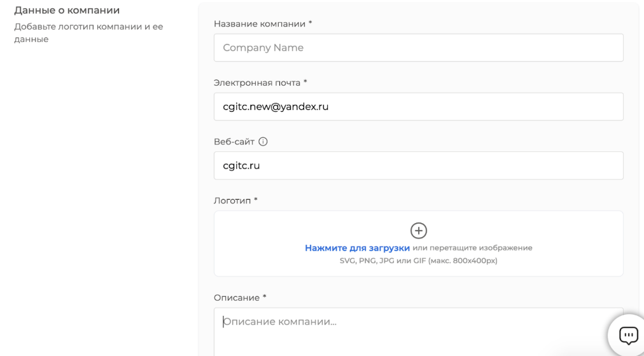644x356 pixels.
Task: Click the website field containing cgitc.ru
Action: click(418, 166)
